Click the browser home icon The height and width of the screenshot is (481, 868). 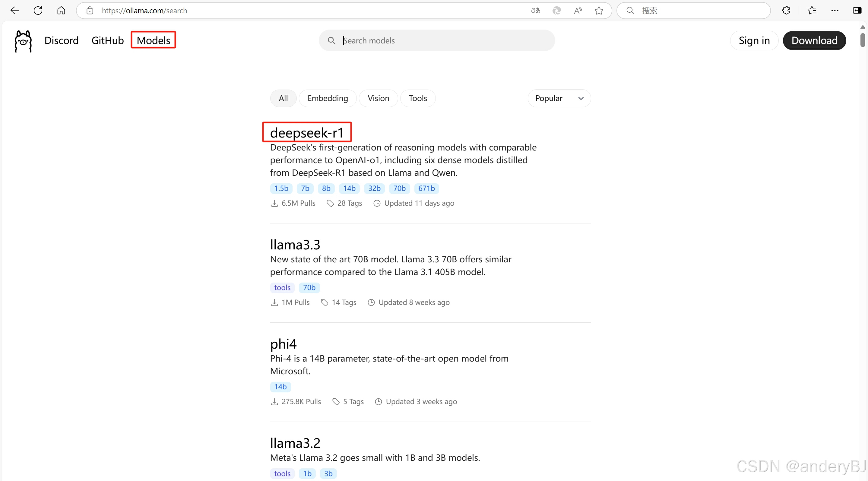[61, 11]
